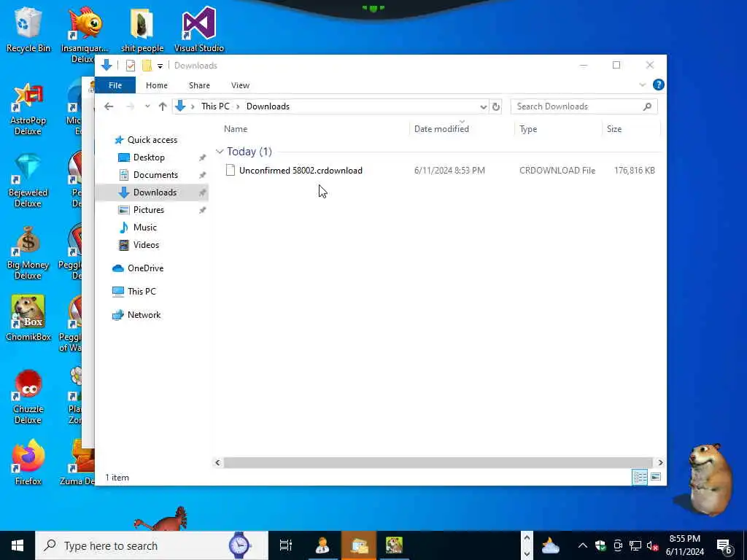The width and height of the screenshot is (747, 560).
Task: Open the View ribbon tab
Action: point(240,85)
